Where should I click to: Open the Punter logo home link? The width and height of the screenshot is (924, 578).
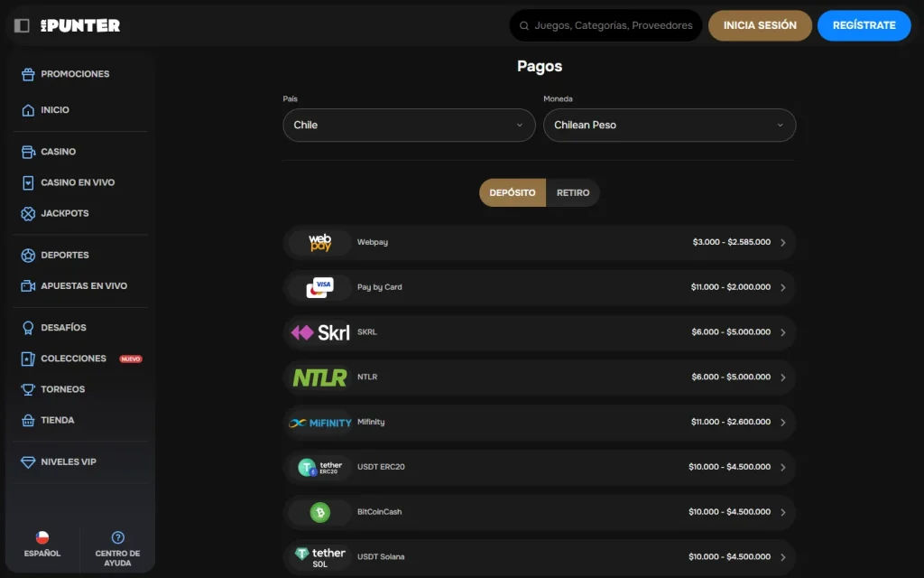pos(80,25)
